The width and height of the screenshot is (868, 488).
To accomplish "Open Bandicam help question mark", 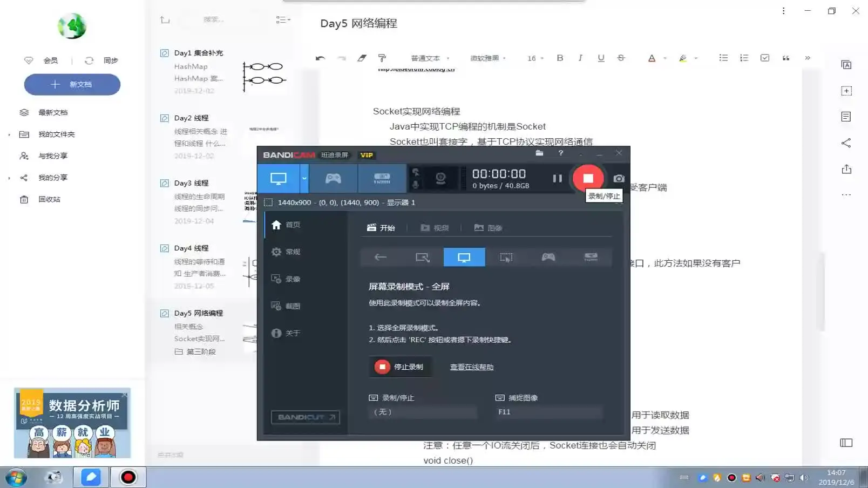I will pos(561,153).
